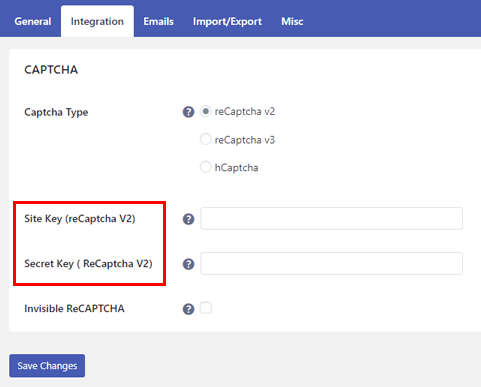Select the reCaptcha v2 radio button

(205, 111)
